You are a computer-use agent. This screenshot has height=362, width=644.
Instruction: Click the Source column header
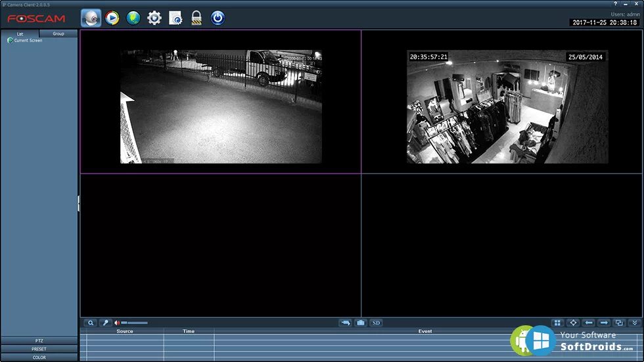click(124, 331)
